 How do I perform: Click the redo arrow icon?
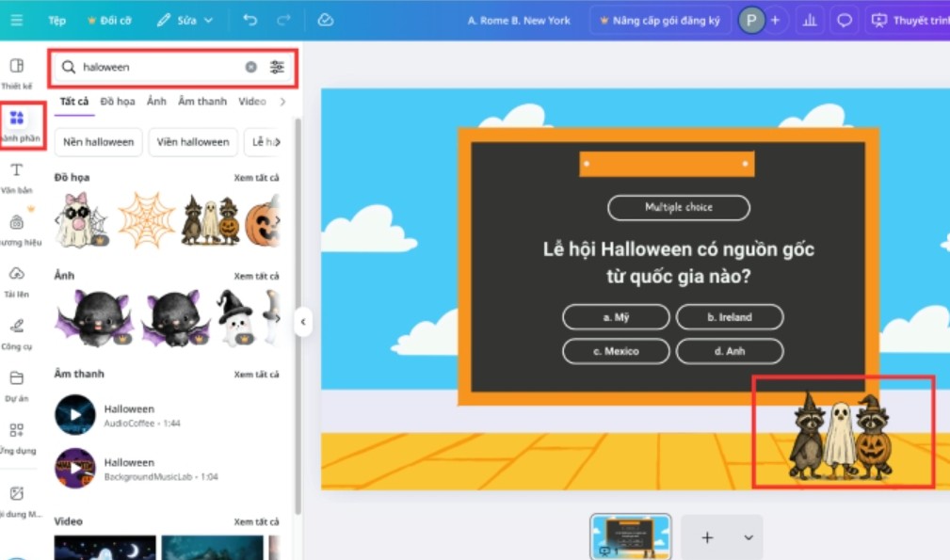[x=283, y=20]
